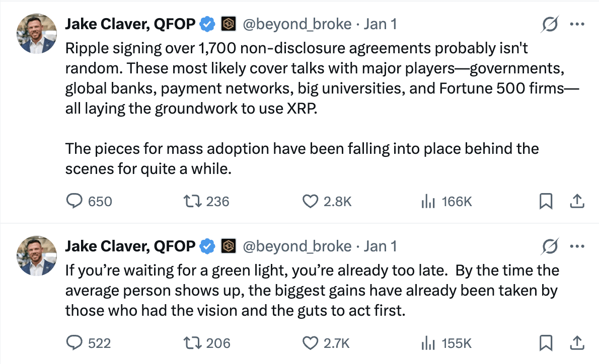Like the Ripple NDA tweet
This screenshot has height=364, width=599.
(310, 201)
